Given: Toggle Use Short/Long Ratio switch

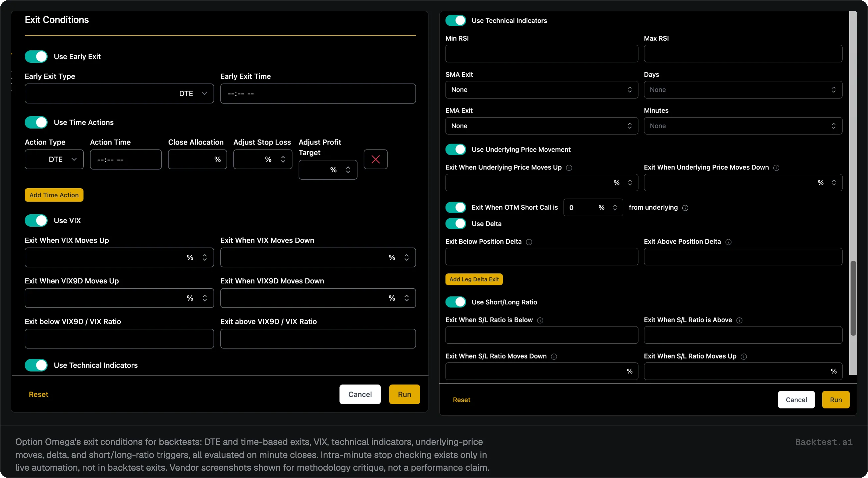Looking at the screenshot, I should coord(456,302).
